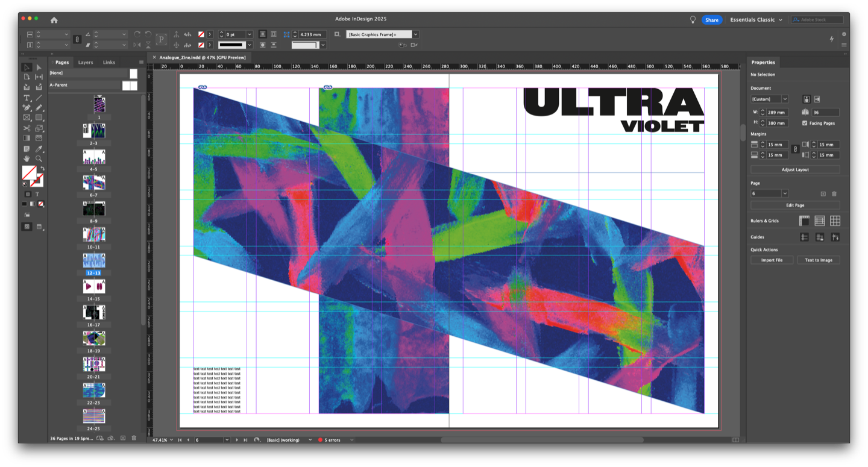Image resolution: width=868 pixels, height=467 pixels.
Task: Switch to the Layers tab
Action: pyautogui.click(x=86, y=62)
